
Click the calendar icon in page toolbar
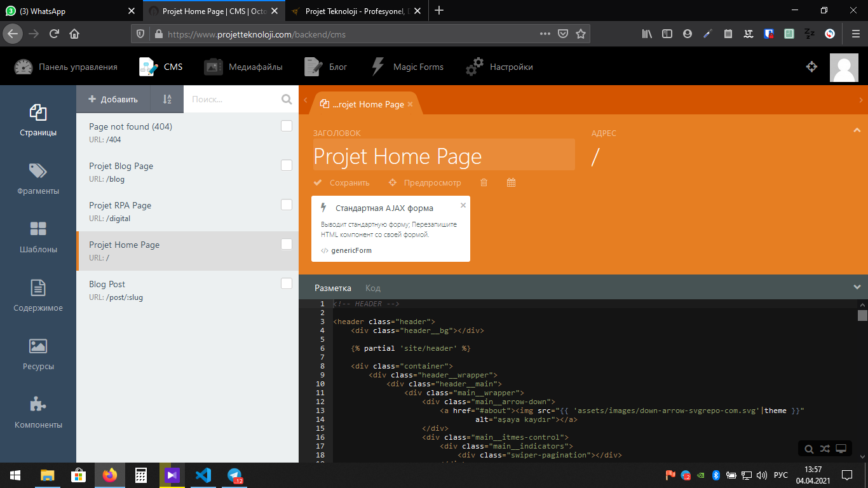(x=512, y=182)
